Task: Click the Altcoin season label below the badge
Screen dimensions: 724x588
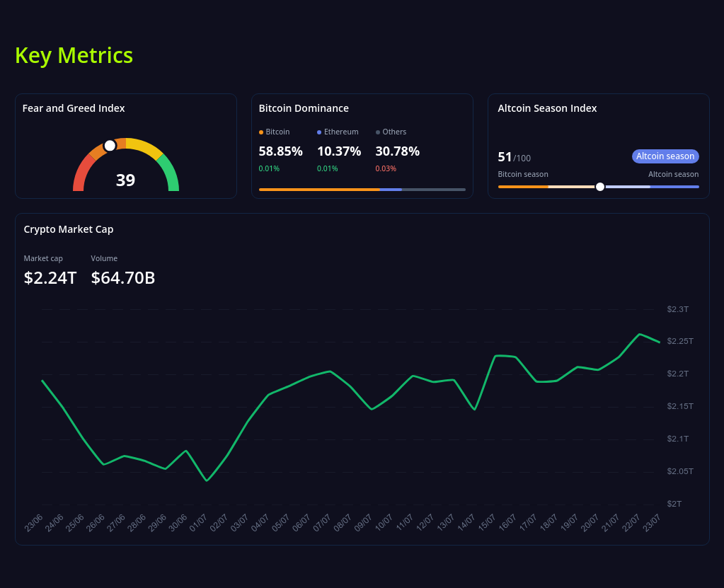Action: (673, 175)
